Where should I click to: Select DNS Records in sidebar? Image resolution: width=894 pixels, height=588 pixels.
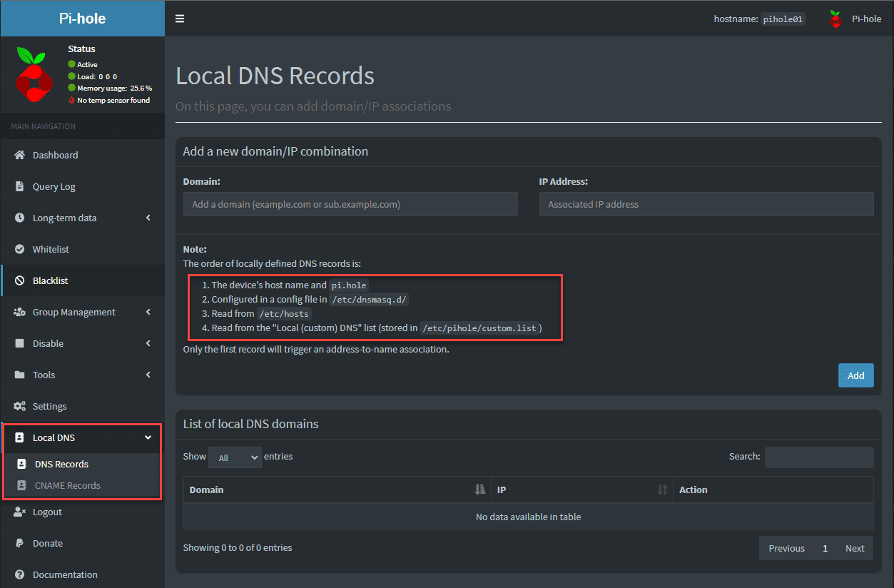coord(61,464)
